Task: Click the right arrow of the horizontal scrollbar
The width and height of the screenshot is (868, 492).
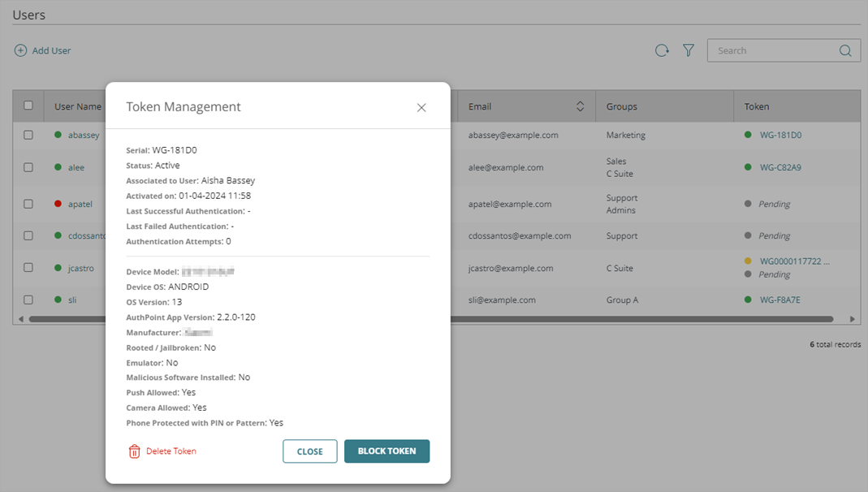Action: 853,318
